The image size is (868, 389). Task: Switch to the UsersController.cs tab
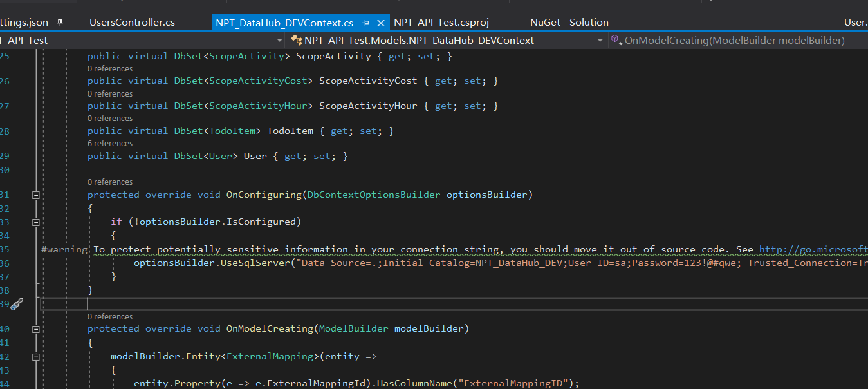(x=132, y=23)
